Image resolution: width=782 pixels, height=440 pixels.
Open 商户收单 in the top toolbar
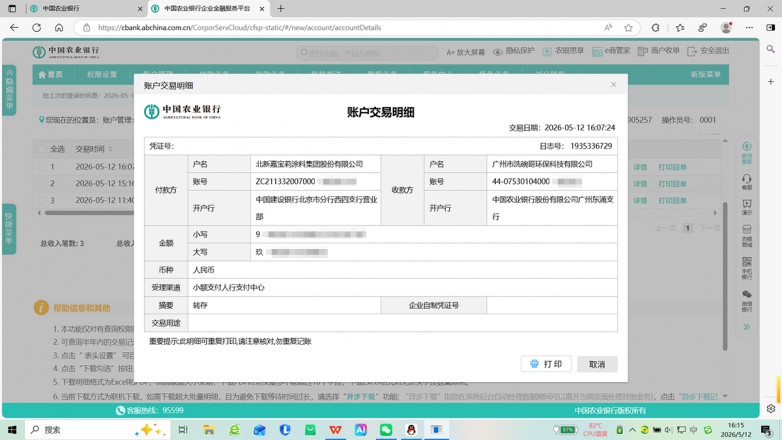(x=658, y=51)
